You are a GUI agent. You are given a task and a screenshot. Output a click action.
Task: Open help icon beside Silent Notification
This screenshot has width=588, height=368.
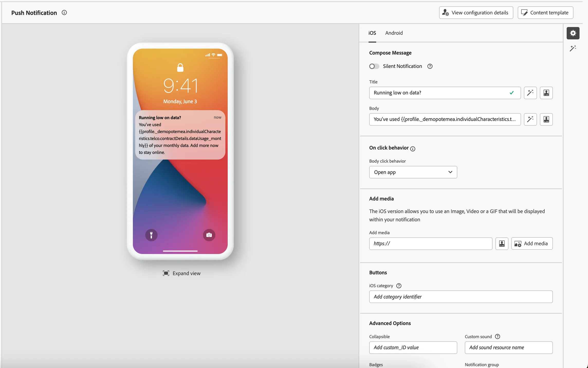pyautogui.click(x=430, y=66)
